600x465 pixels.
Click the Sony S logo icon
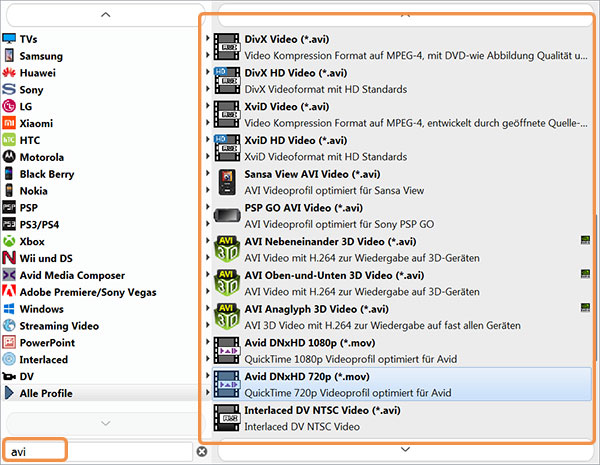pos(9,89)
